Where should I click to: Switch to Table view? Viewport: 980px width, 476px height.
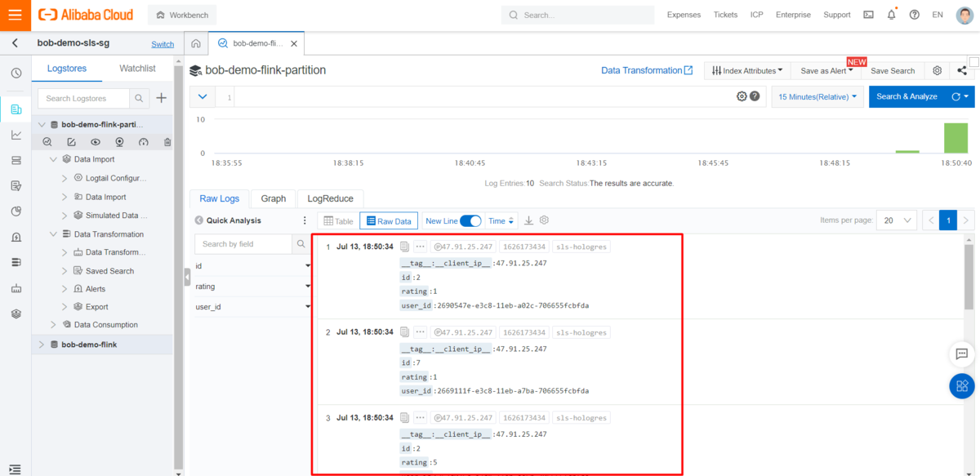[x=338, y=221]
